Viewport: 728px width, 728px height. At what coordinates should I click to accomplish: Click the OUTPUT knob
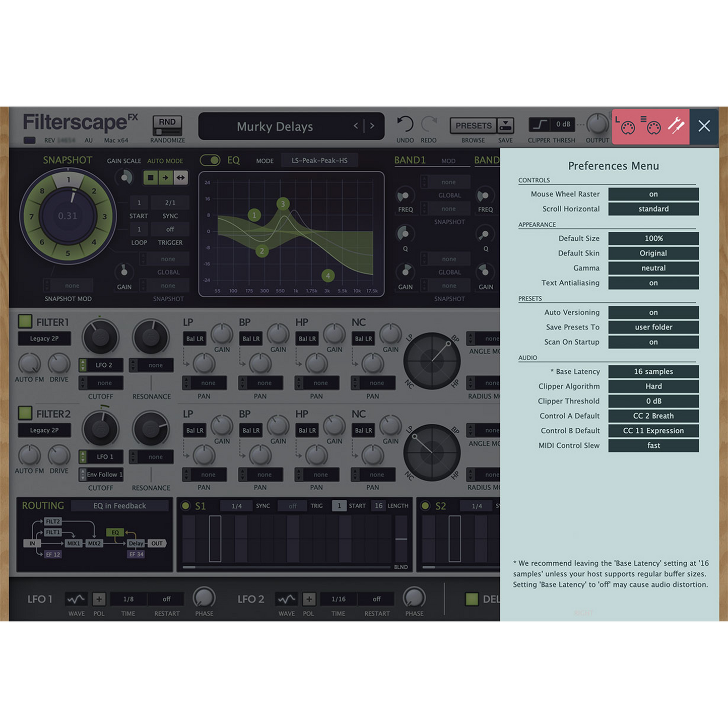click(598, 124)
